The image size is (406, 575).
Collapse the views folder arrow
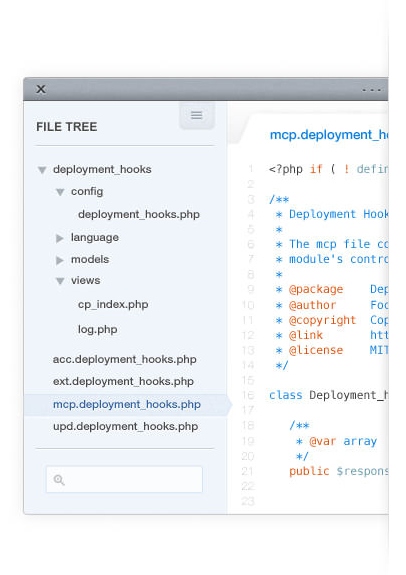60,281
